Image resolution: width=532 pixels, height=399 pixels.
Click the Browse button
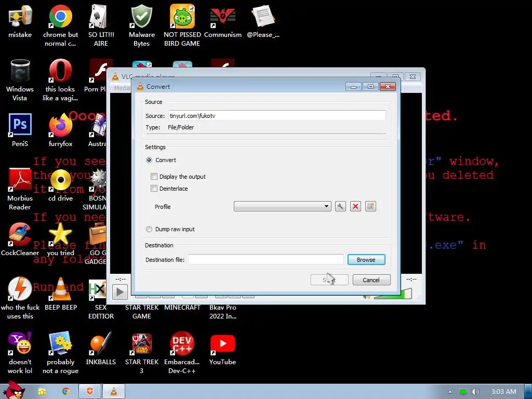click(366, 260)
